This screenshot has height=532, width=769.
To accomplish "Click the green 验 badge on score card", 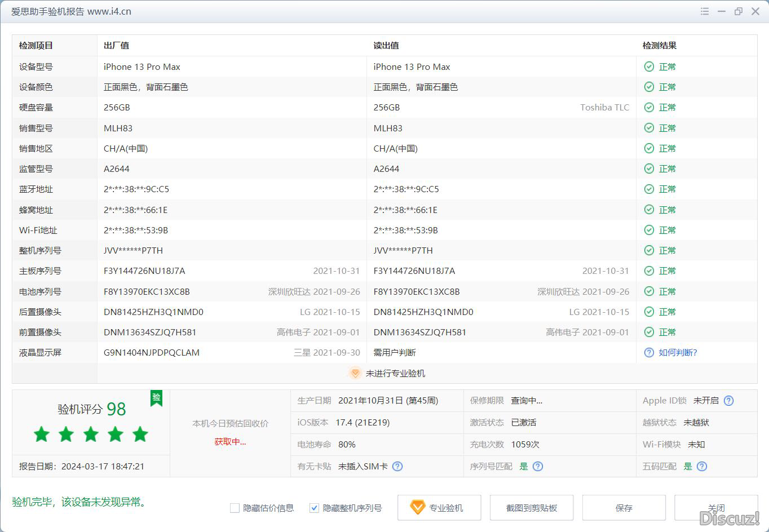I will coord(156,398).
